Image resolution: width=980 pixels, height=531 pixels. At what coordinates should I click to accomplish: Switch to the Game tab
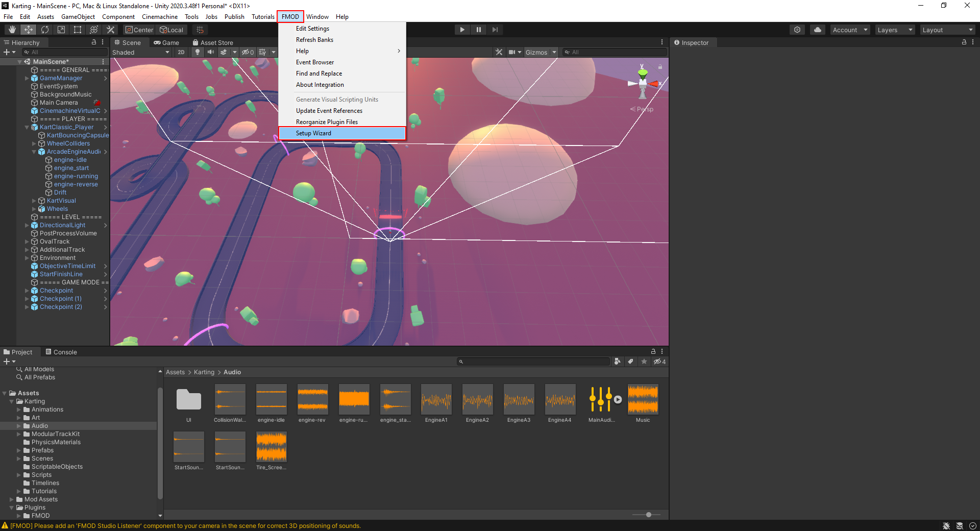pyautogui.click(x=166, y=42)
